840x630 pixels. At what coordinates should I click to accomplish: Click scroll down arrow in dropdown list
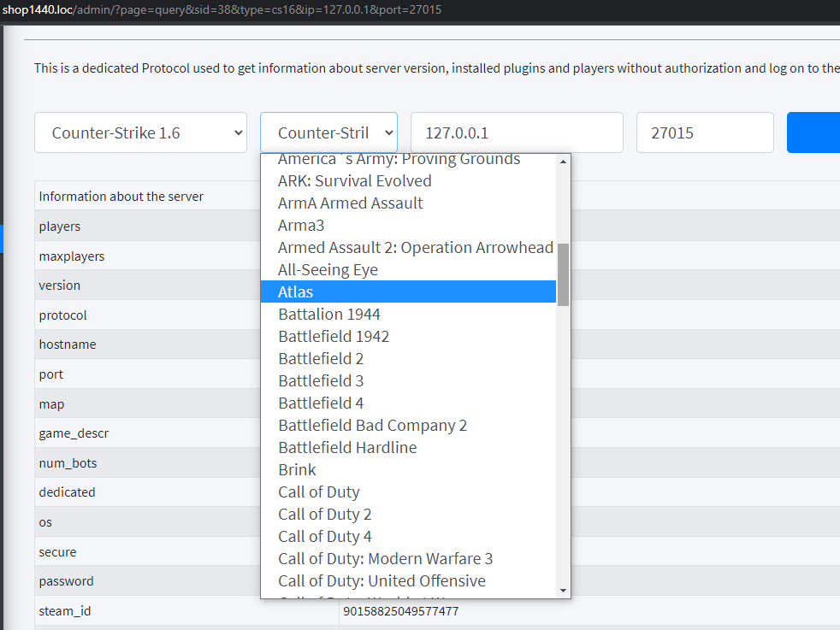pyautogui.click(x=563, y=591)
